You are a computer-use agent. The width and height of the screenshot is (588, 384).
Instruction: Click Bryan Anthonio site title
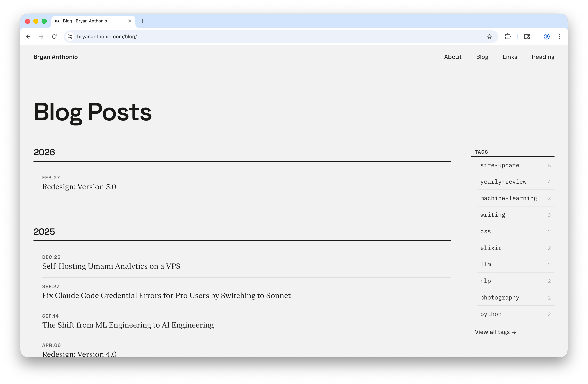56,57
